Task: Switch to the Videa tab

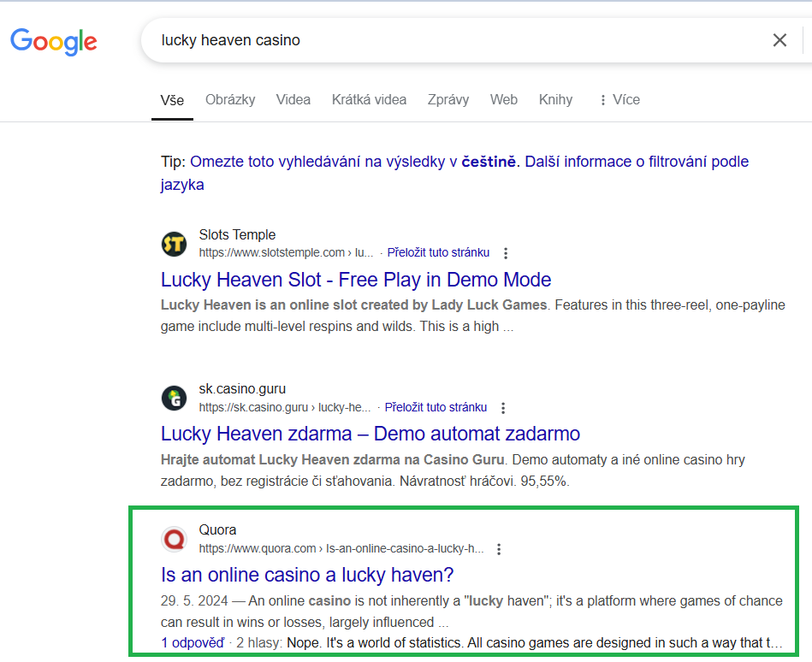Action: (x=293, y=99)
